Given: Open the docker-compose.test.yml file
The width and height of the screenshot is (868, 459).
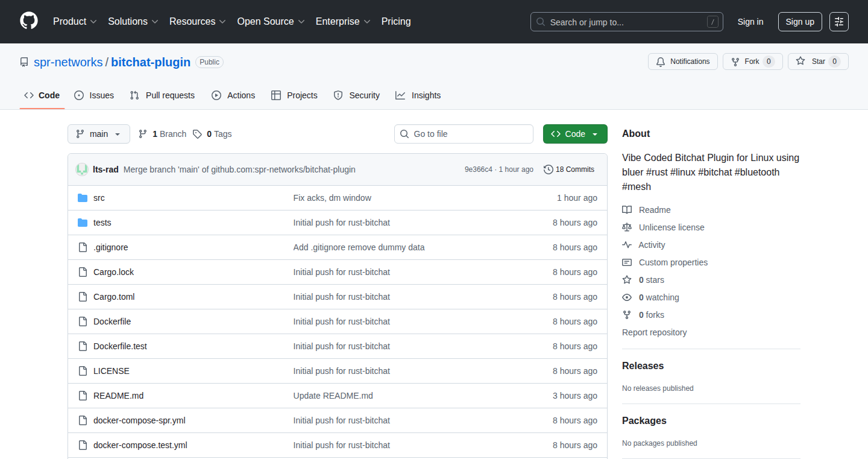Looking at the screenshot, I should [x=140, y=445].
